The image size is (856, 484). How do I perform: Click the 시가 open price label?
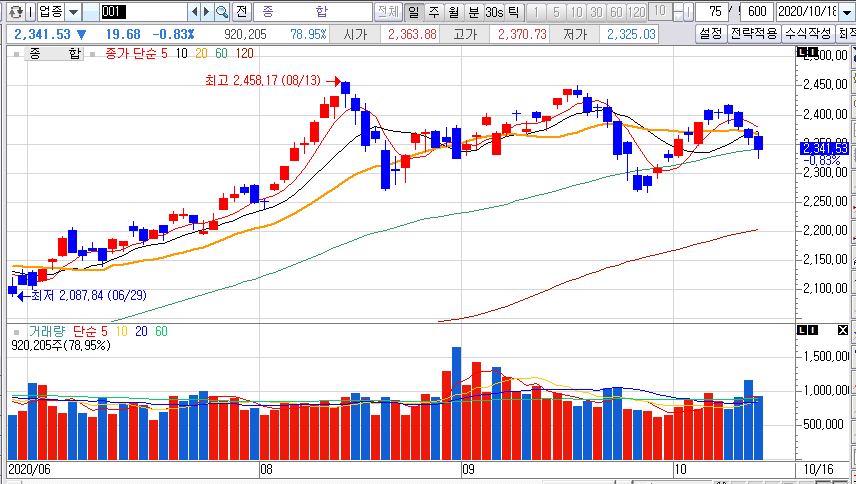(x=355, y=34)
